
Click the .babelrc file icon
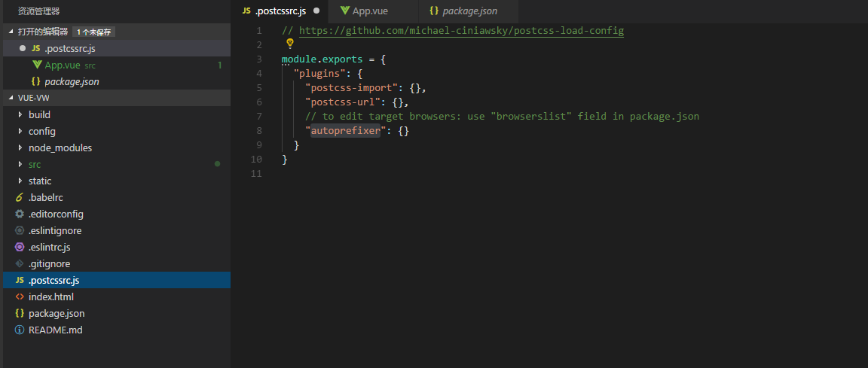(19, 197)
